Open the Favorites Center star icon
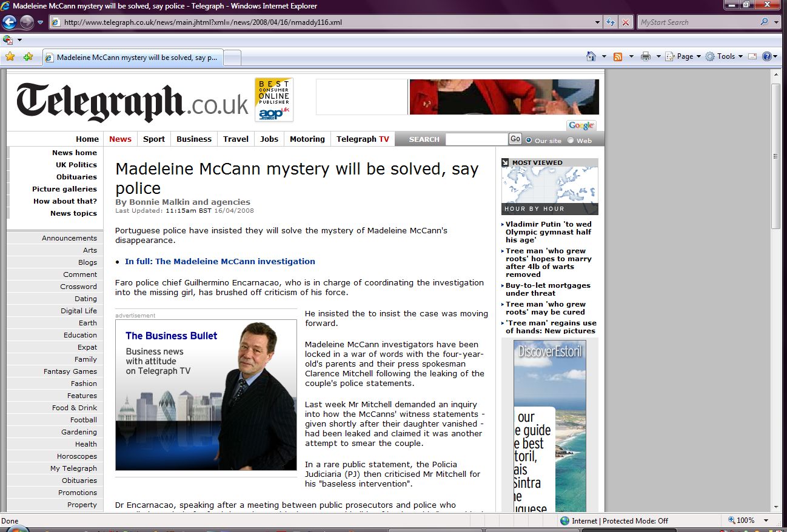 [x=10, y=57]
